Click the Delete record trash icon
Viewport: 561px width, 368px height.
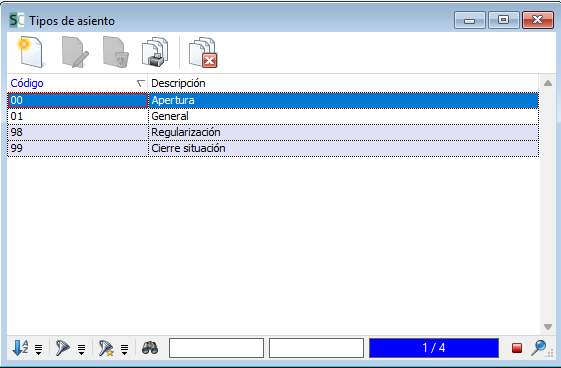point(115,52)
